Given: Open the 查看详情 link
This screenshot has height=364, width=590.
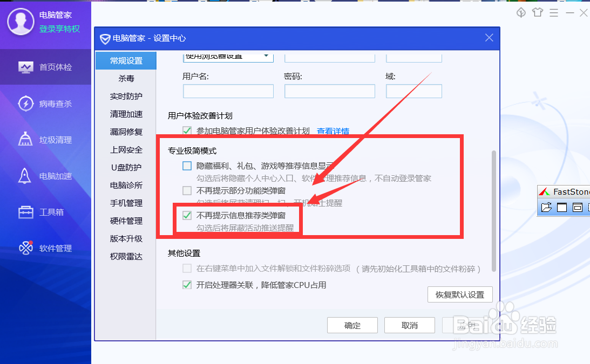Looking at the screenshot, I should [333, 131].
